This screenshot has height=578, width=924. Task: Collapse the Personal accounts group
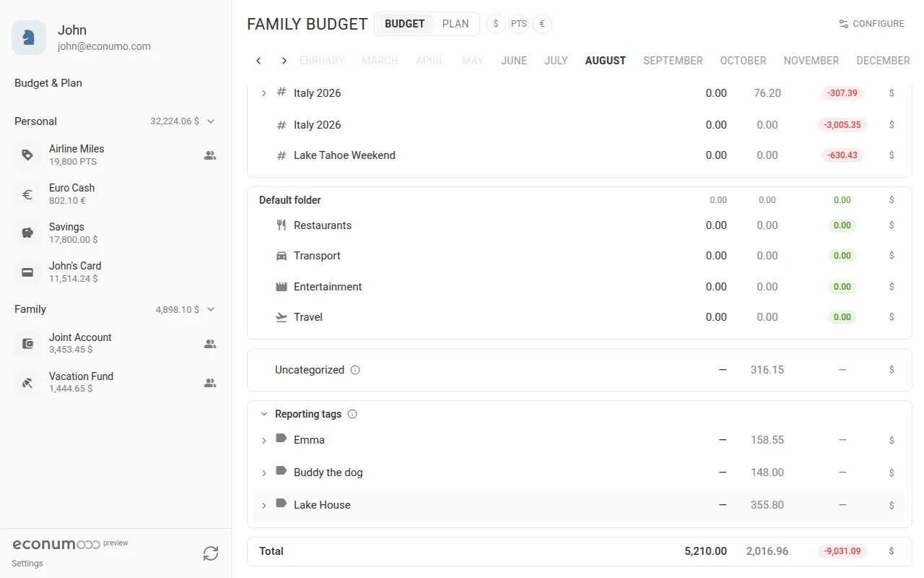(211, 121)
